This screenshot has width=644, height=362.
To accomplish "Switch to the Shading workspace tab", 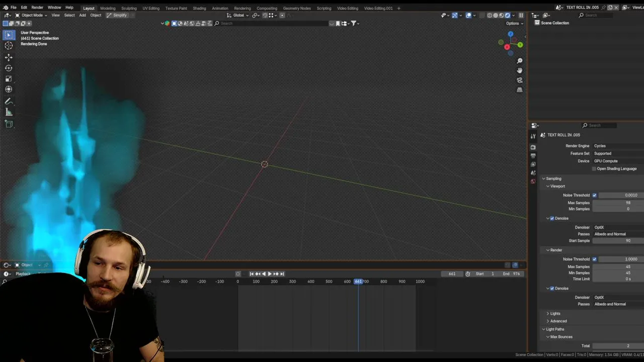I will 199,8.
